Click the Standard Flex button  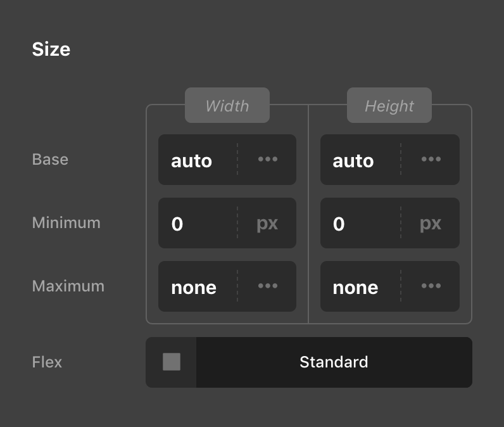pyautogui.click(x=334, y=362)
